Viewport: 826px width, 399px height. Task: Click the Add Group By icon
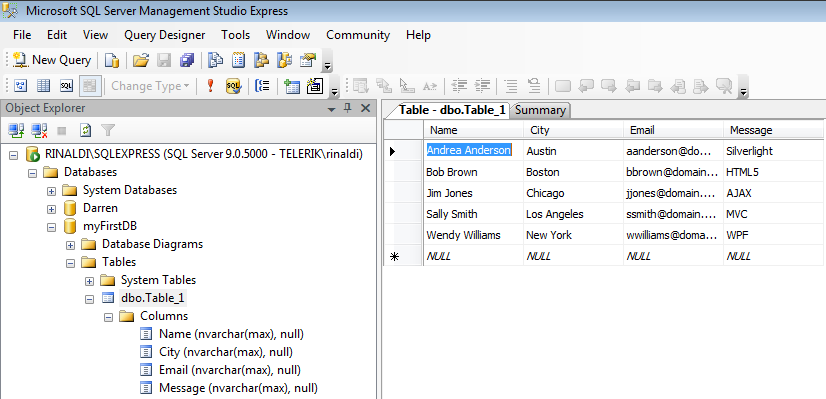click(262, 86)
